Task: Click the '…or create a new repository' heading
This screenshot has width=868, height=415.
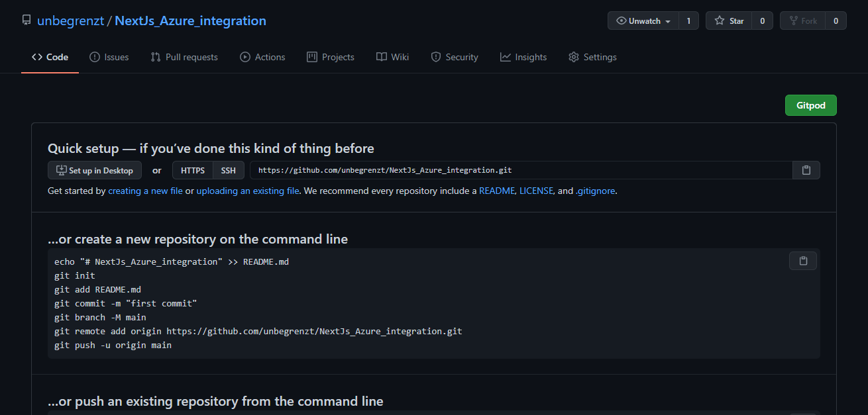Action: click(x=197, y=239)
